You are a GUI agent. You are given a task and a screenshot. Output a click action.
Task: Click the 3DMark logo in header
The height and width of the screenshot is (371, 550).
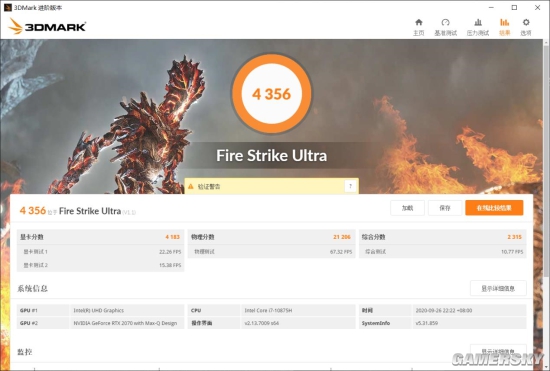[47, 26]
